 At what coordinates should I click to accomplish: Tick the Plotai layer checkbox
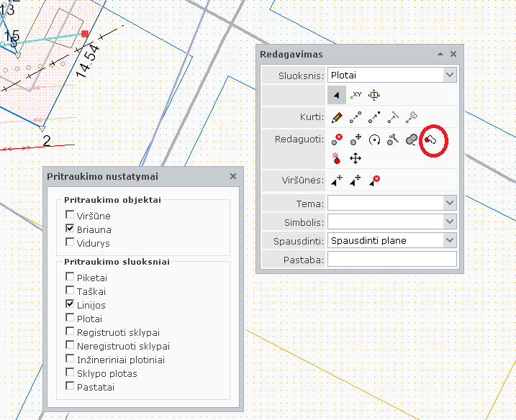tap(70, 318)
